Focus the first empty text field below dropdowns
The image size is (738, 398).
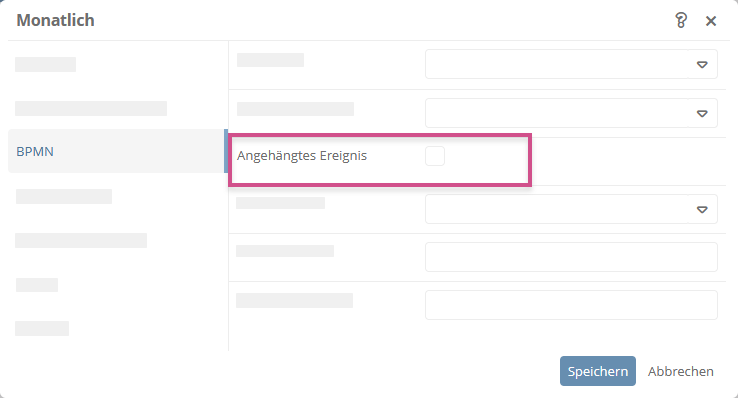[x=571, y=257]
